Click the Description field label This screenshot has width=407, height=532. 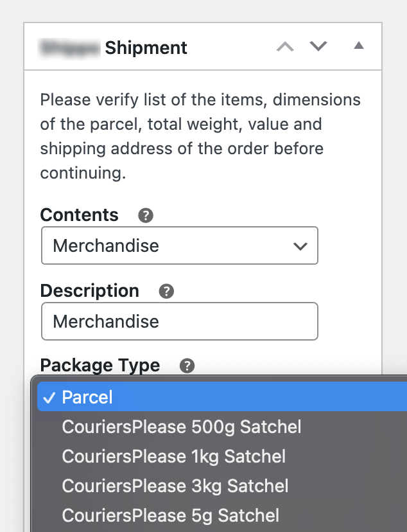tap(89, 290)
